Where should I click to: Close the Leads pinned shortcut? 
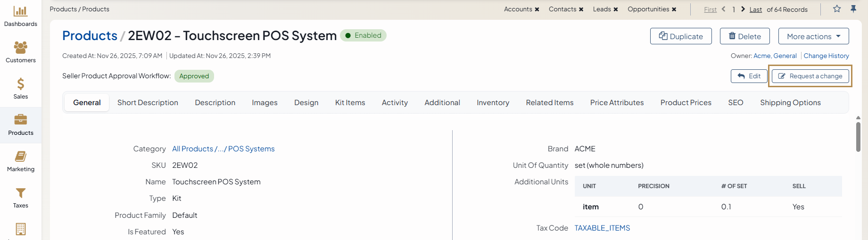click(x=616, y=9)
